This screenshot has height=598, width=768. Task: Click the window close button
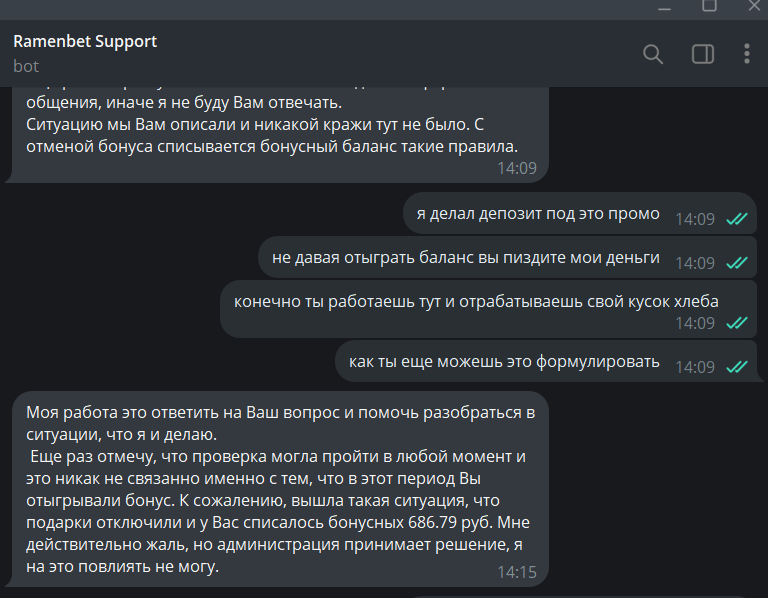tap(755, 5)
